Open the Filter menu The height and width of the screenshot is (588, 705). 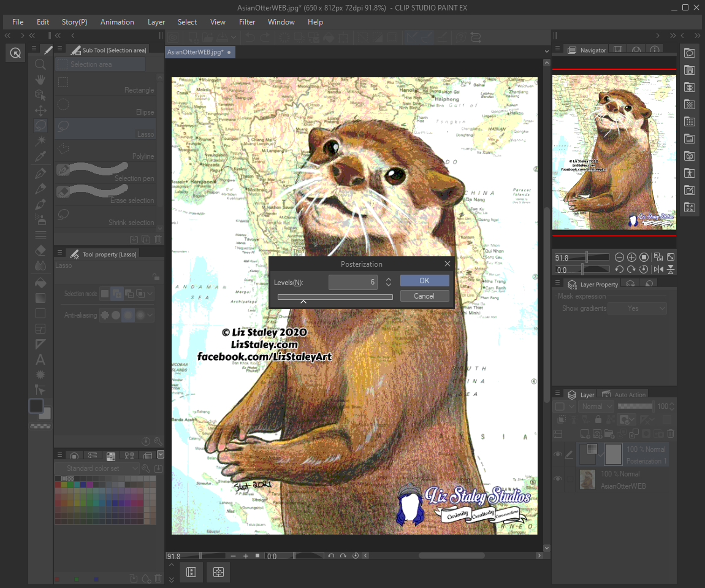[x=247, y=22]
